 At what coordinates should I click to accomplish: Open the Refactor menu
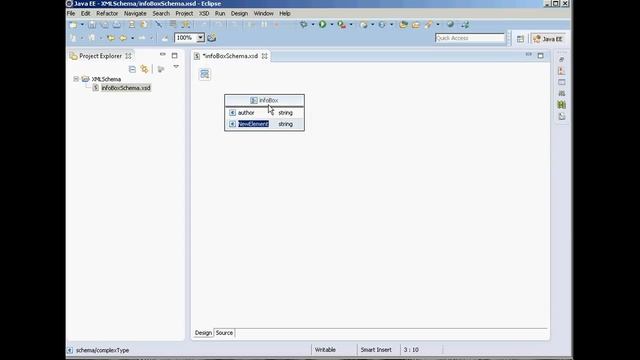pyautogui.click(x=107, y=13)
